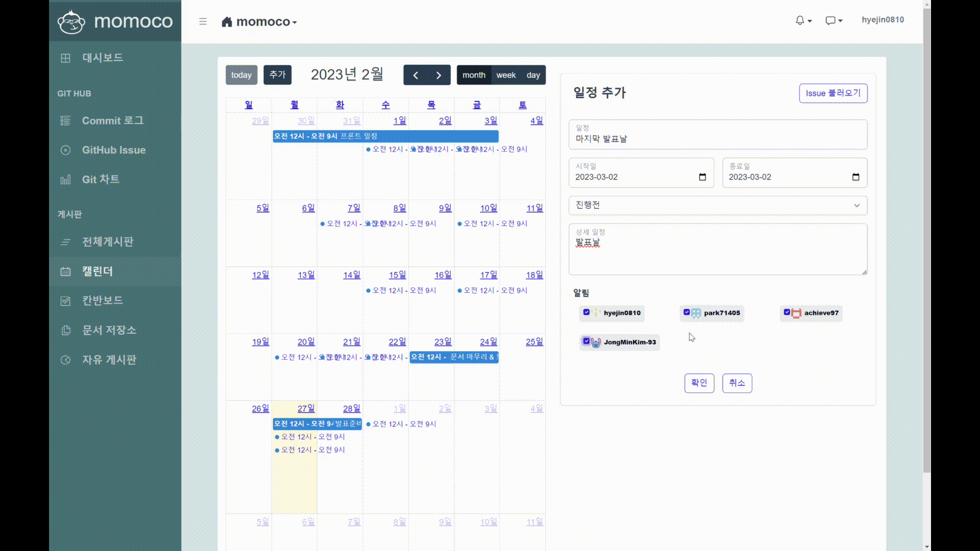Open the 칸반보드 via its checklist icon

pyautogui.click(x=65, y=301)
